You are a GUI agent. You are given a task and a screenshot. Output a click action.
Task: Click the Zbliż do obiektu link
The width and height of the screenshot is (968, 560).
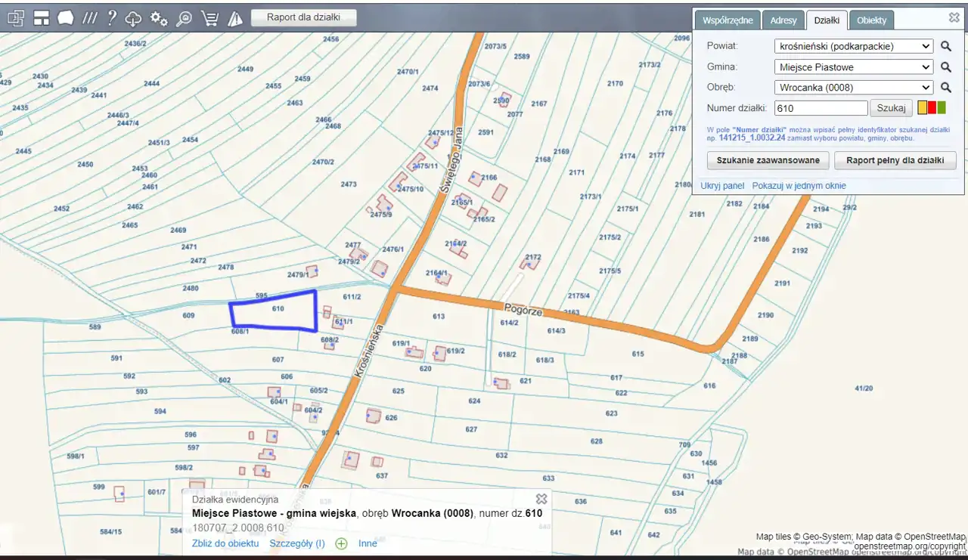(225, 543)
